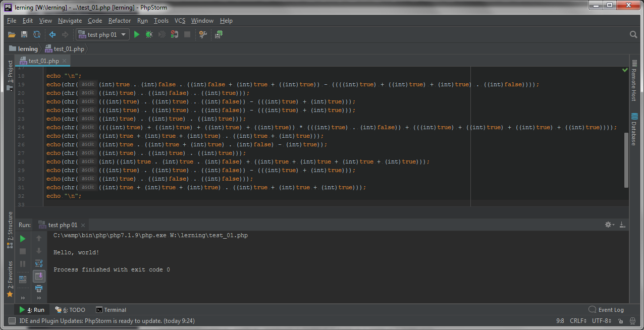Switch to the Terminal tool window tab
Viewport: 644px width, 330px height.
tap(111, 310)
